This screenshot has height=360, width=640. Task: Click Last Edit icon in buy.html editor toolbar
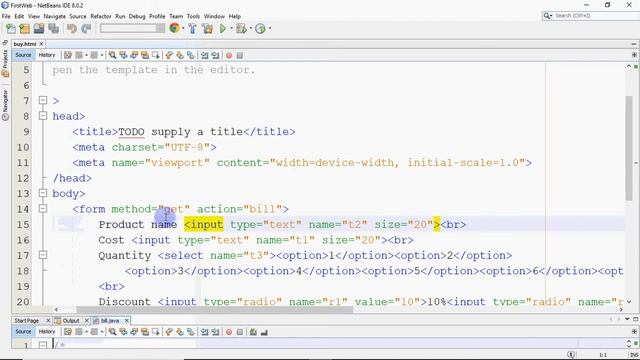68,55
